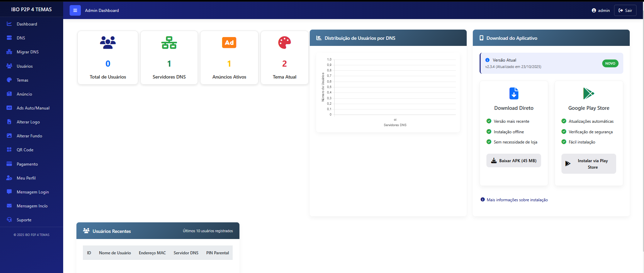This screenshot has height=273, width=644.
Task: Click the Endereço MAC column header
Action: coord(152,253)
